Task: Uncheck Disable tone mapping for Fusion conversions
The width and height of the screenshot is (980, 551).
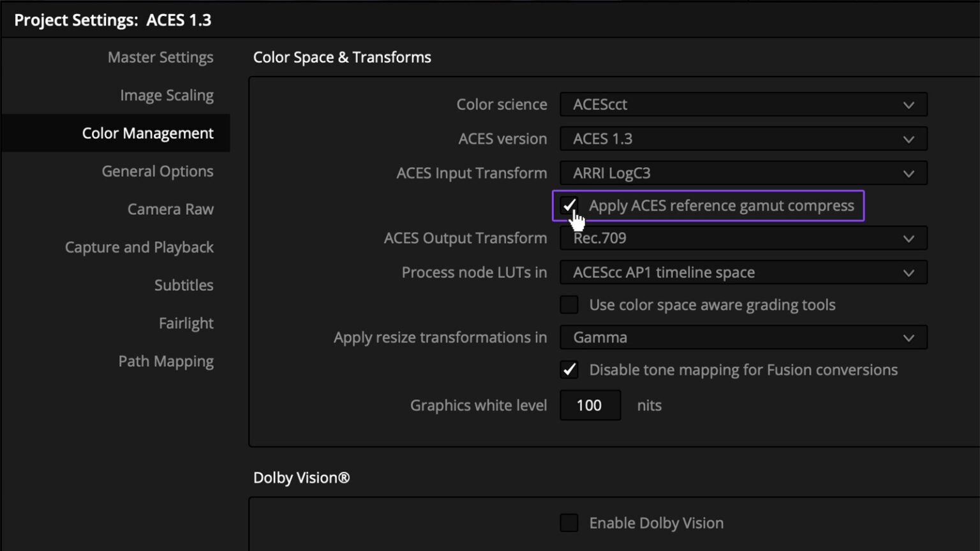Action: click(569, 370)
